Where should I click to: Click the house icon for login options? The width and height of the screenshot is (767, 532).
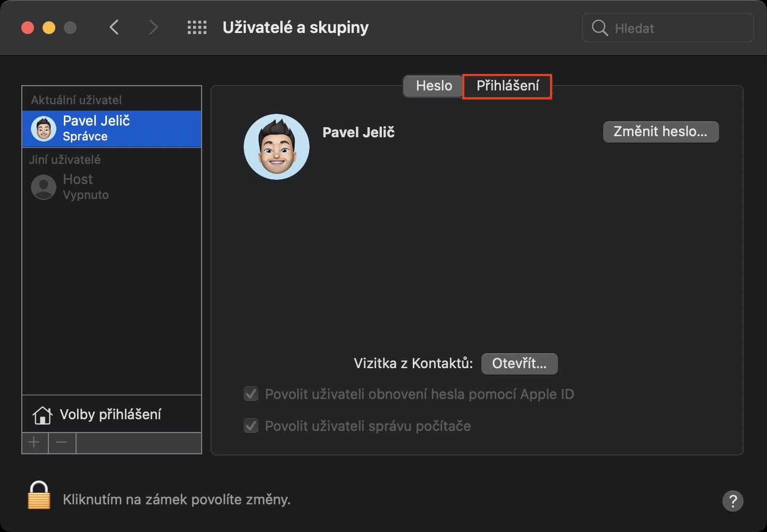point(42,415)
